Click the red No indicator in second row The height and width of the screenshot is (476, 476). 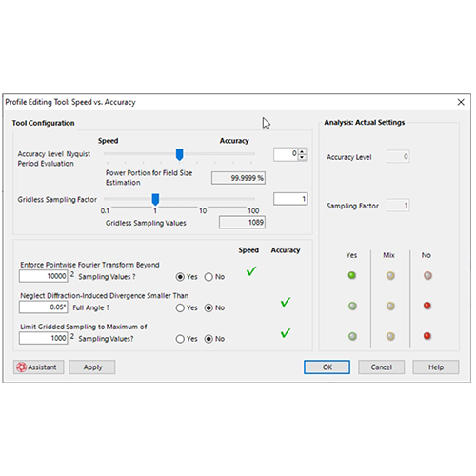coord(427,306)
